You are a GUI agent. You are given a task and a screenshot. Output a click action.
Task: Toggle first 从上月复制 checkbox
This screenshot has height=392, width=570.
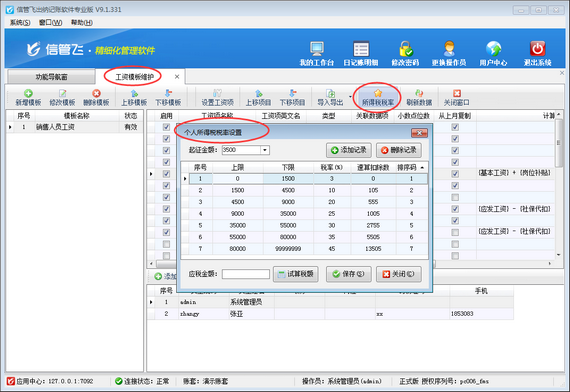tap(455, 127)
